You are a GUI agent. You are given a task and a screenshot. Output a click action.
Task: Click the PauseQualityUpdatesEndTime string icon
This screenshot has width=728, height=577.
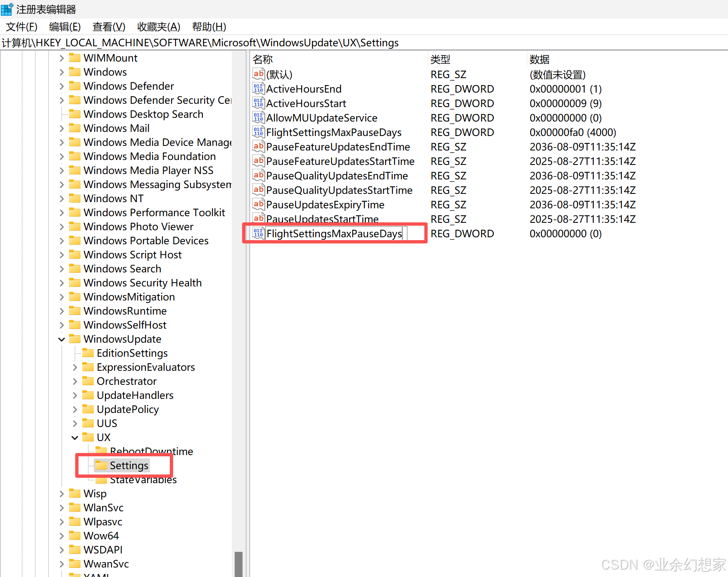[x=258, y=175]
